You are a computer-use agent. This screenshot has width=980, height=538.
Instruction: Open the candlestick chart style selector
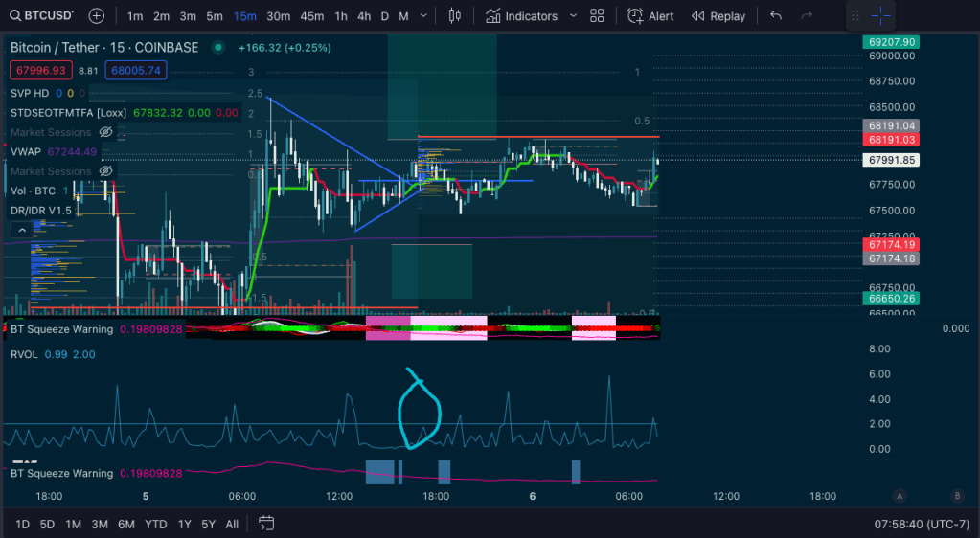tap(454, 16)
